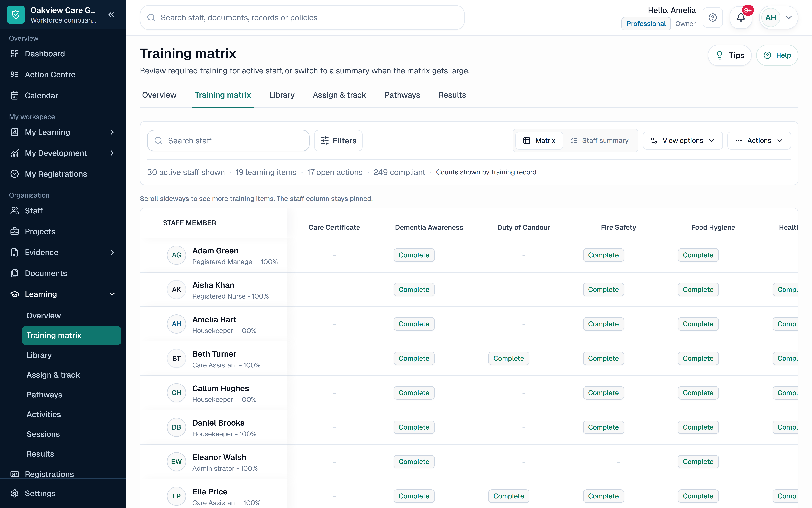Click the Tips button
812x508 pixels.
point(729,55)
